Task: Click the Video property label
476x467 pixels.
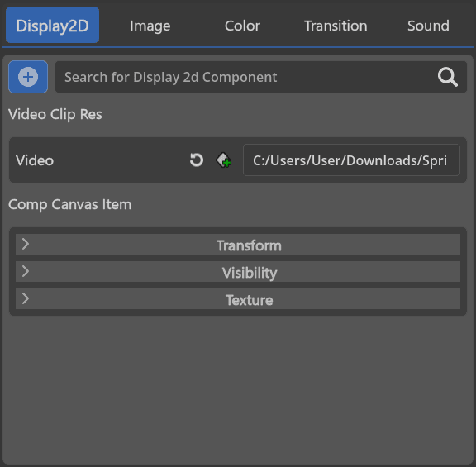Action: coord(35,160)
